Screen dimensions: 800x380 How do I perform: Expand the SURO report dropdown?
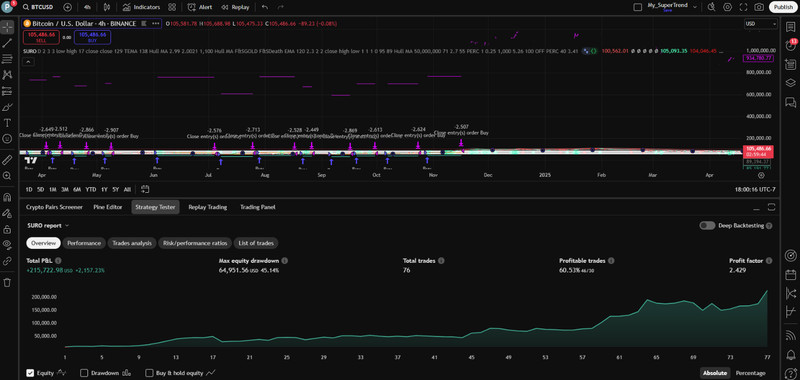(x=47, y=225)
